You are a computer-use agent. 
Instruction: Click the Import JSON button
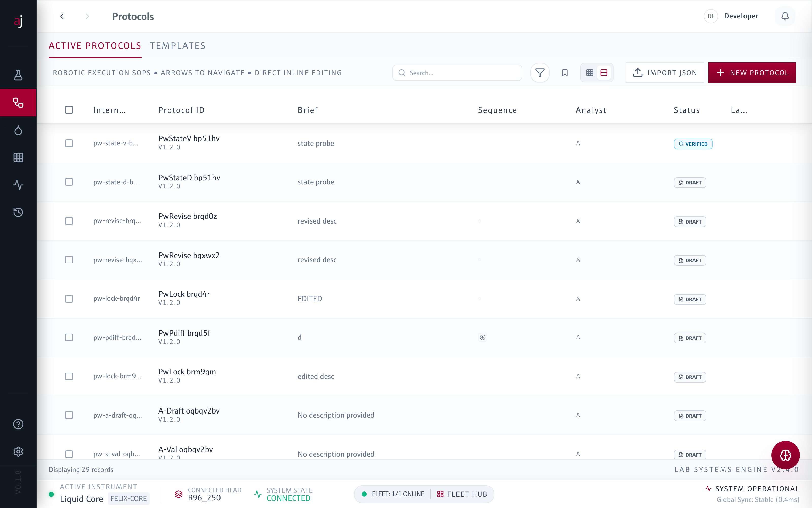click(x=665, y=73)
